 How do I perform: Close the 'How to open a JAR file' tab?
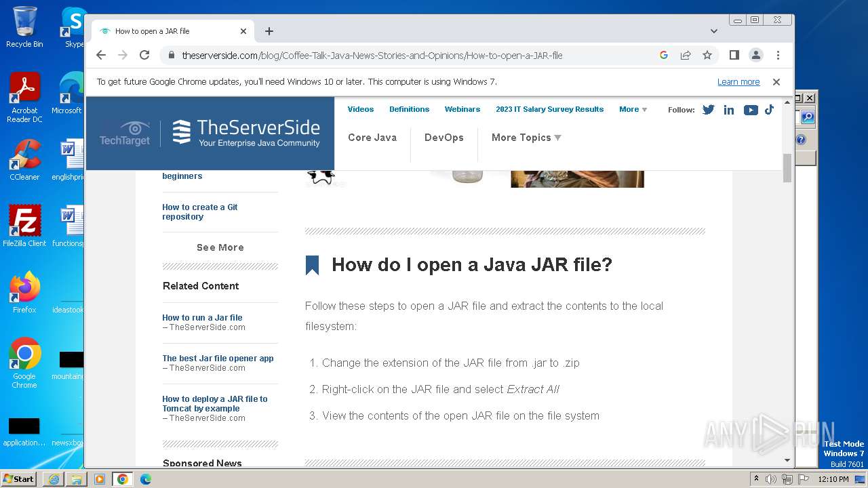pyautogui.click(x=243, y=31)
